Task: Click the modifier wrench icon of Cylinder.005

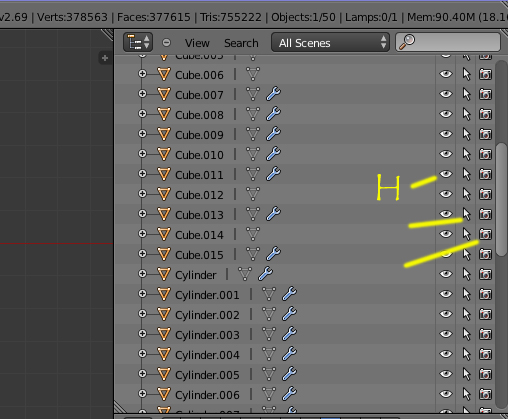Action: click(x=289, y=374)
